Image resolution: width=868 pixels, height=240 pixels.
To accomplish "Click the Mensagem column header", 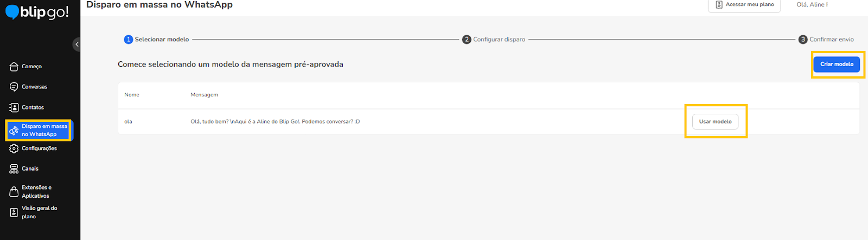I will [204, 95].
